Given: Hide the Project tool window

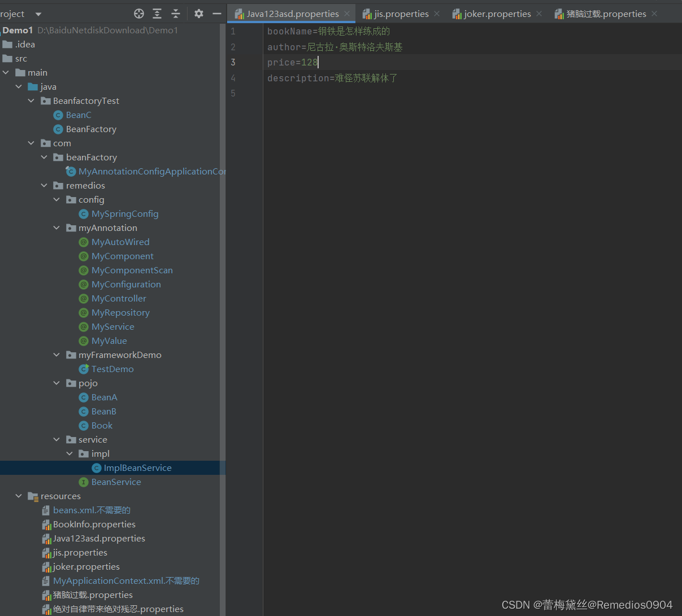Looking at the screenshot, I should click(x=217, y=14).
